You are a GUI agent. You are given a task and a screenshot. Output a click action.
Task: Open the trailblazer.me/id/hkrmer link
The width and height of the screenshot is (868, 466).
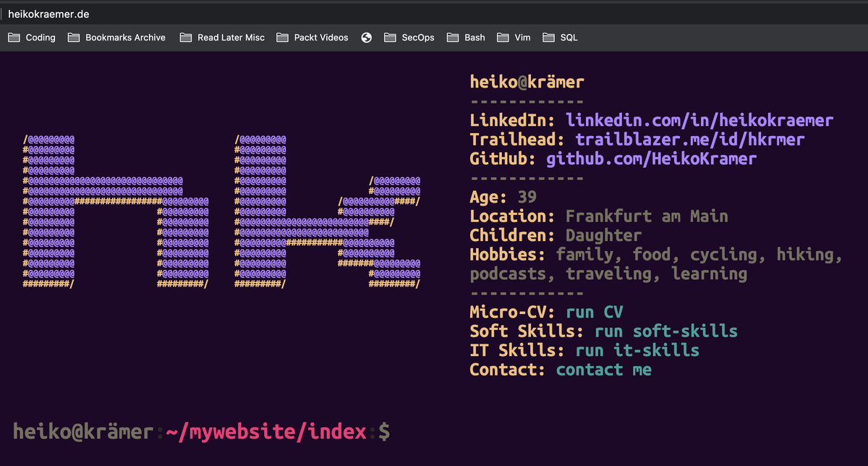690,140
